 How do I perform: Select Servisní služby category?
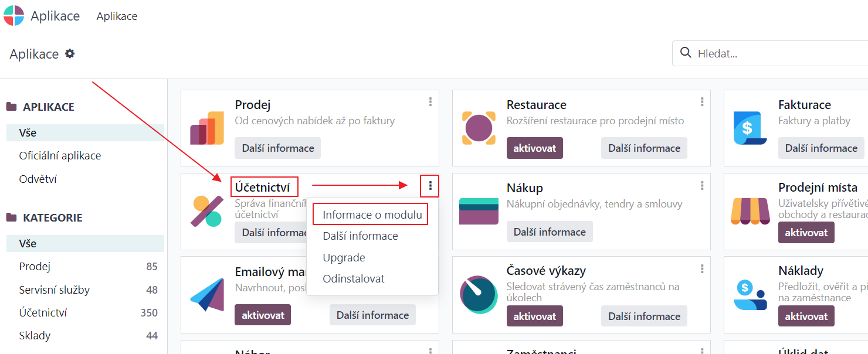tap(85, 290)
